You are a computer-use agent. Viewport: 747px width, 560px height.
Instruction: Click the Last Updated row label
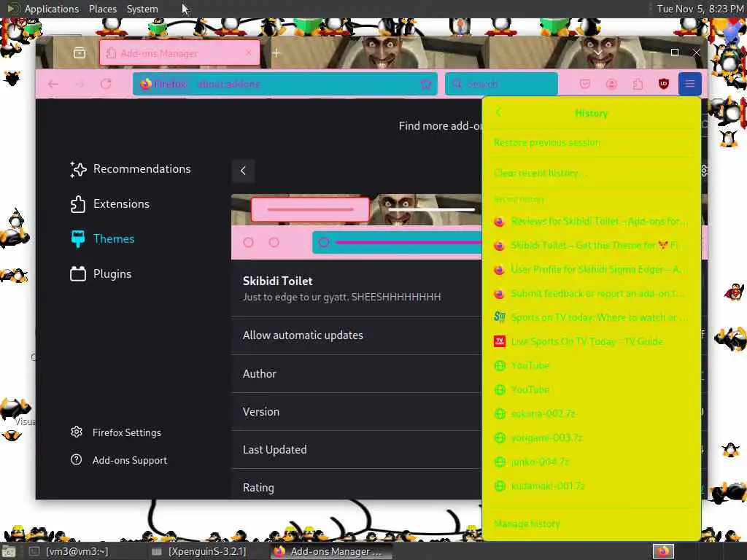(275, 449)
